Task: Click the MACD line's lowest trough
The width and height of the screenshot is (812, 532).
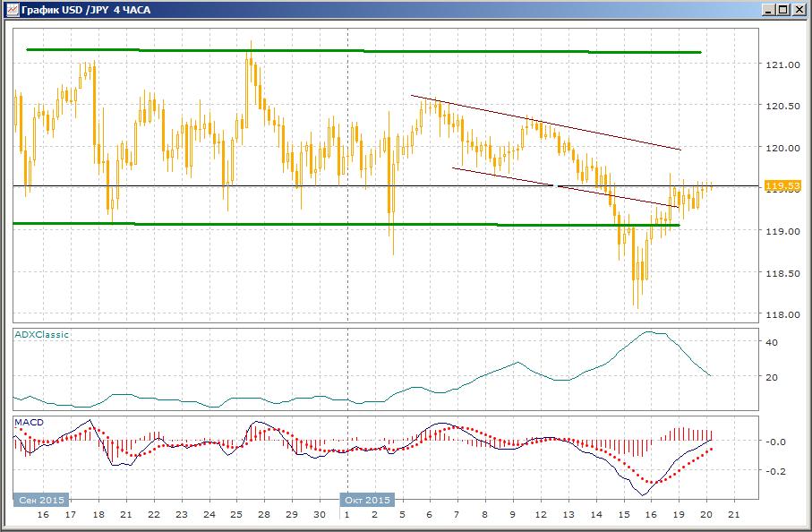Action: (x=643, y=494)
